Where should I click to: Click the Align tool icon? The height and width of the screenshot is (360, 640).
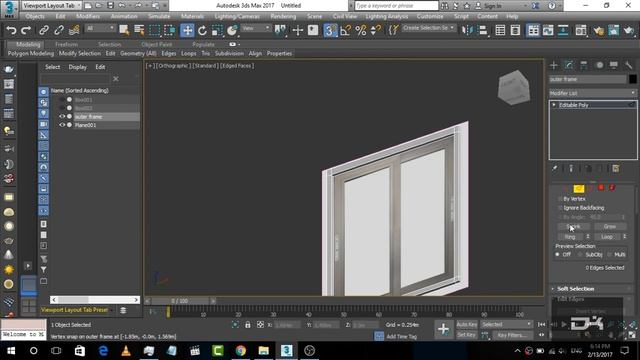483,30
